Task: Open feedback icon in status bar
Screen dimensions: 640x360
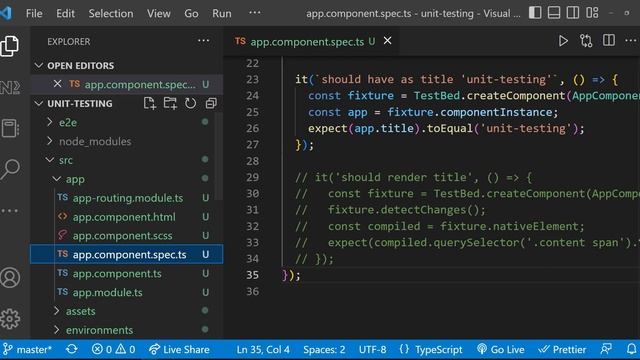Action: pyautogui.click(x=606, y=349)
